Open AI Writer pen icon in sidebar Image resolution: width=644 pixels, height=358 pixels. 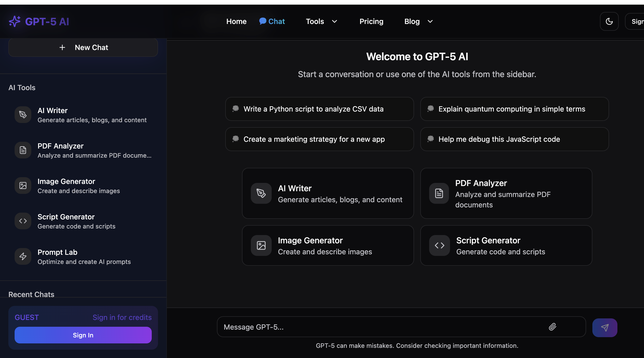pyautogui.click(x=23, y=115)
